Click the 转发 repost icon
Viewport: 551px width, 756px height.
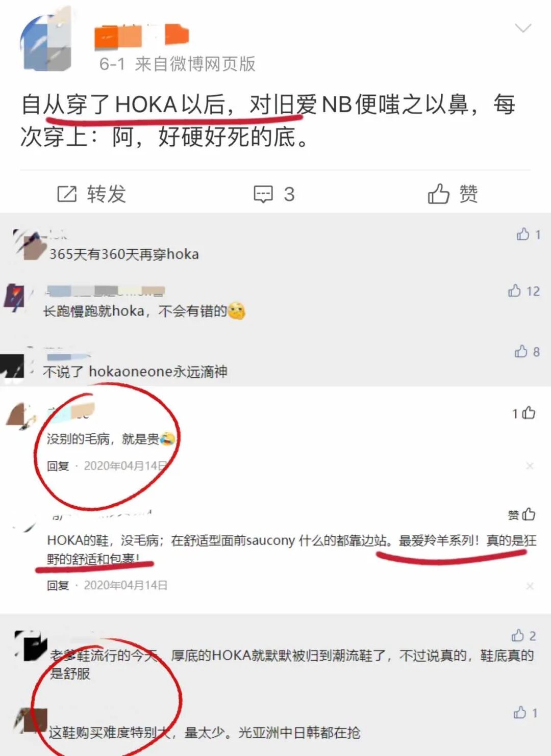coord(67,194)
